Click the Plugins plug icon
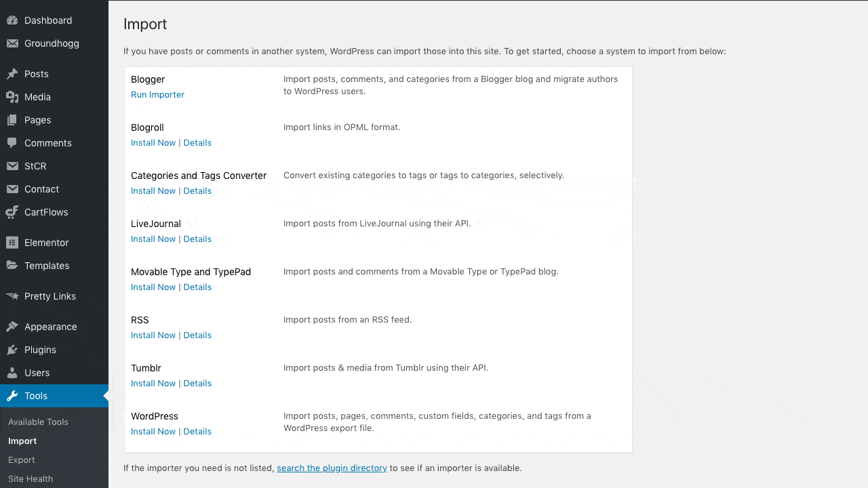Viewport: 868px width, 488px height. tap(12, 350)
